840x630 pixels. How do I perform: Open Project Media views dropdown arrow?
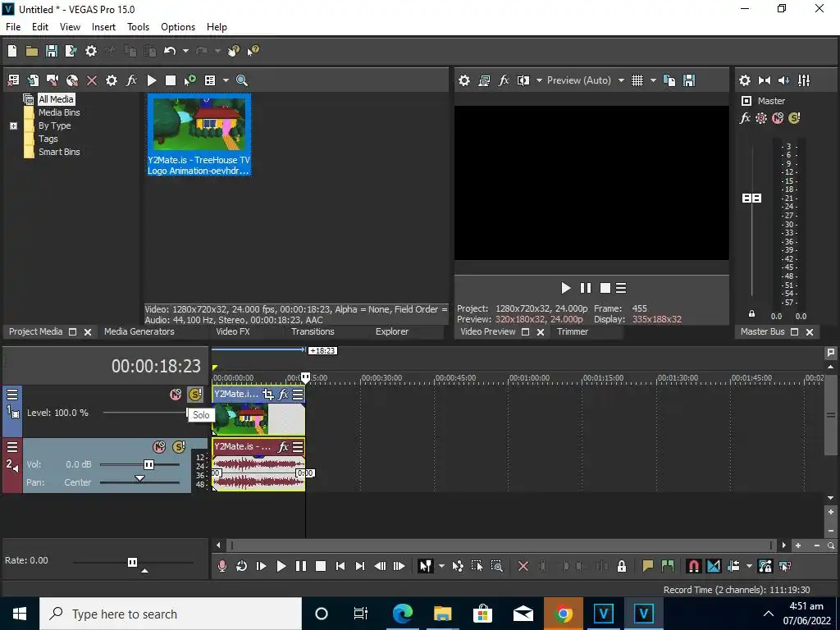click(226, 80)
